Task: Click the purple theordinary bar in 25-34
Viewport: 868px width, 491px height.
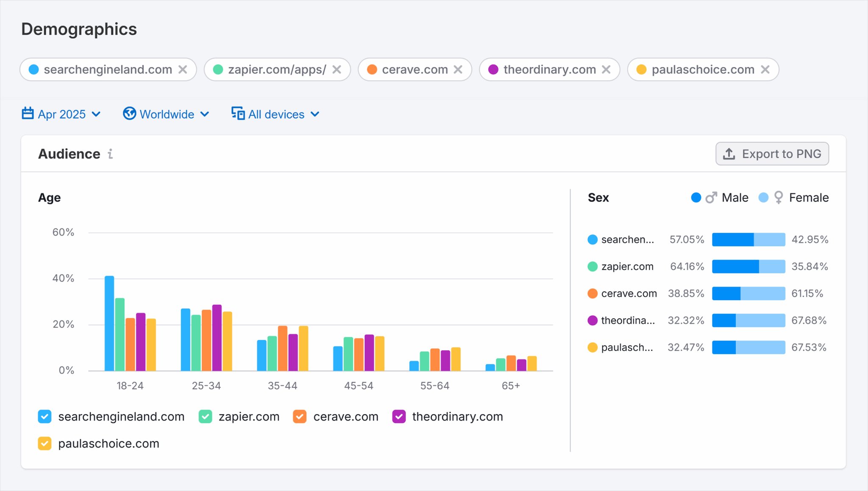Action: [217, 338]
